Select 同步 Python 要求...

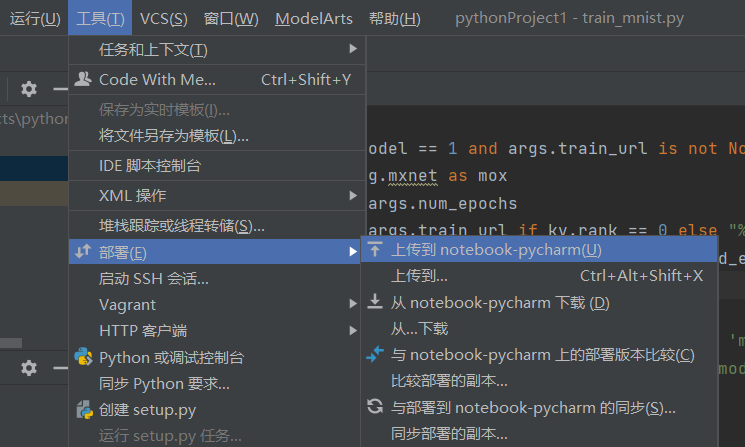pos(214,383)
